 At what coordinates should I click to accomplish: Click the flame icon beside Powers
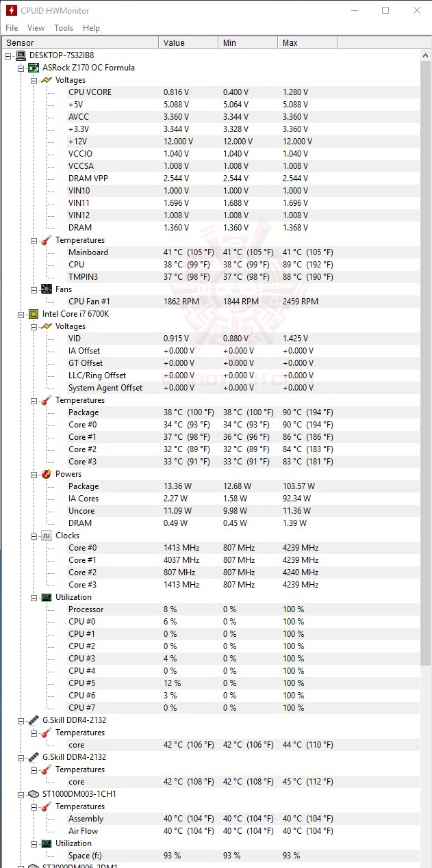click(47, 474)
